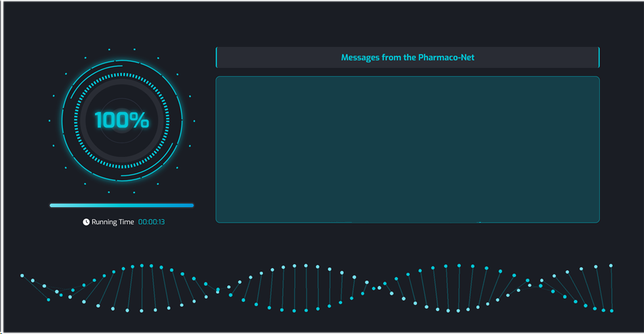Click the leftmost node of the DNA helix
This screenshot has height=334, width=644.
click(22, 276)
